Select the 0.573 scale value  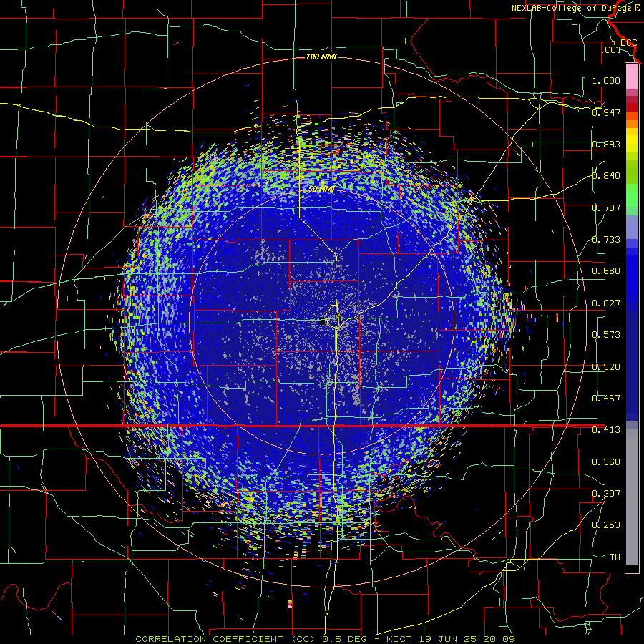pyautogui.click(x=606, y=335)
